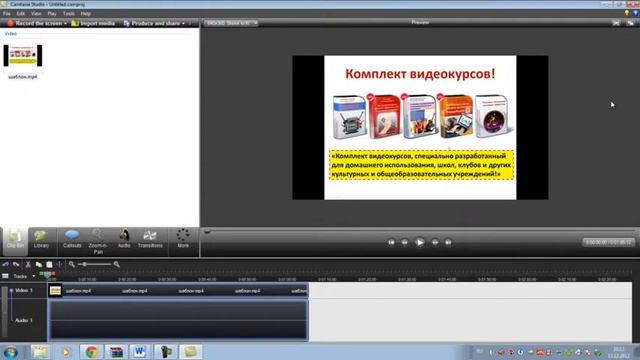Click the yellow lightbulb tips icon
Screen dimensions: 640x360
[627, 13]
